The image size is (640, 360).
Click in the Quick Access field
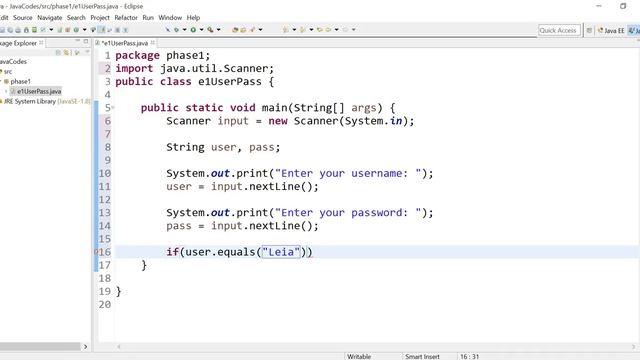pos(559,30)
